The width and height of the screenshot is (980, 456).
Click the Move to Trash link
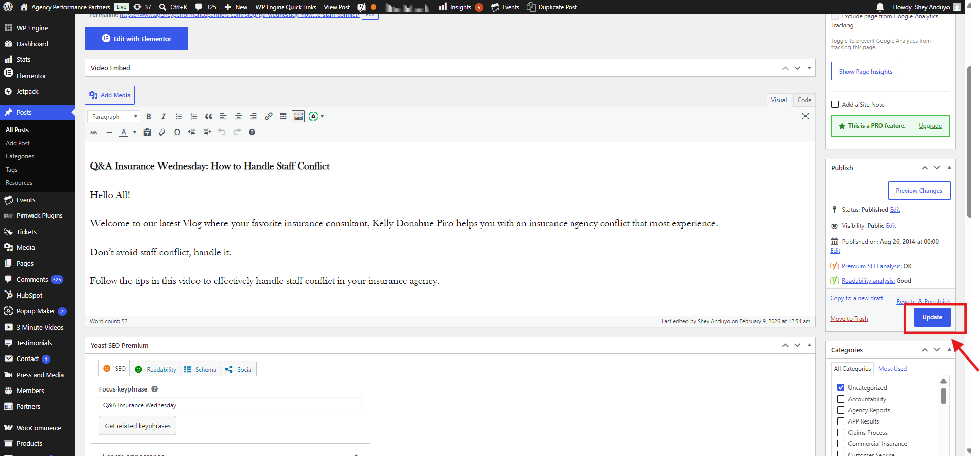849,319
